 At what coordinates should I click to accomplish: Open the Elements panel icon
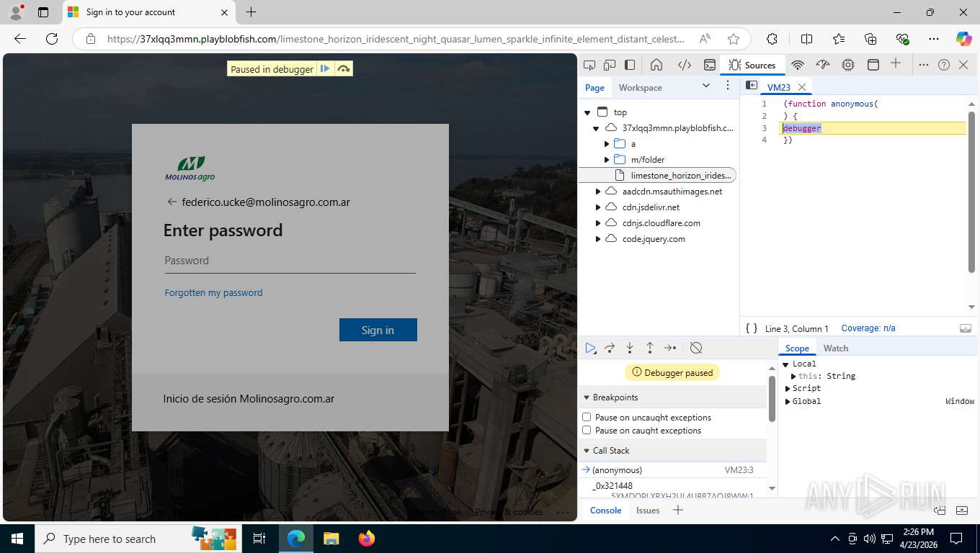coord(685,65)
